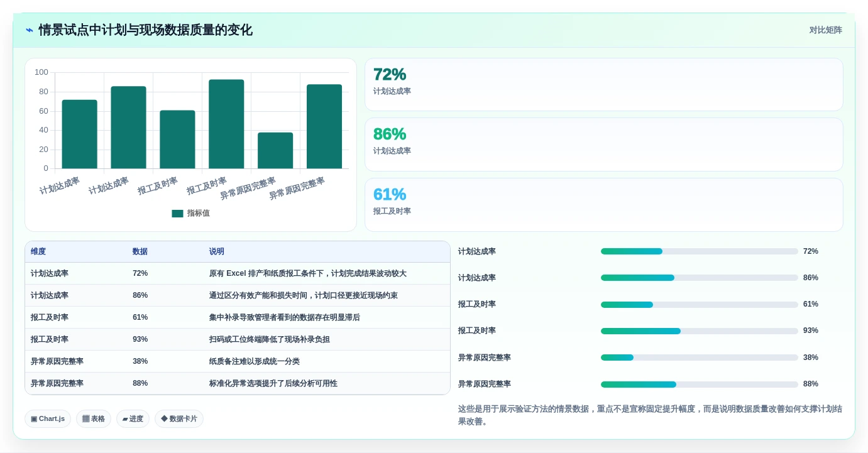Click the 说明 column header
868x453 pixels.
(x=217, y=251)
